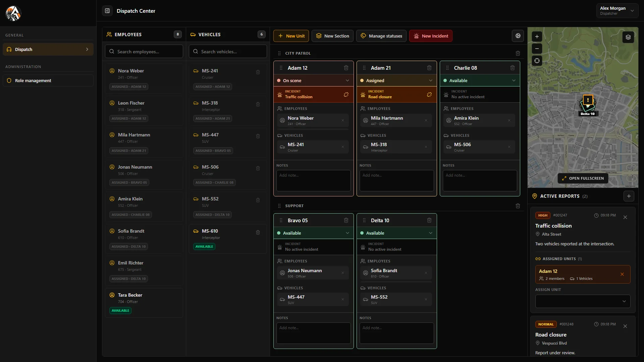
Task: Select employee Tara Becker card
Action: pyautogui.click(x=144, y=303)
